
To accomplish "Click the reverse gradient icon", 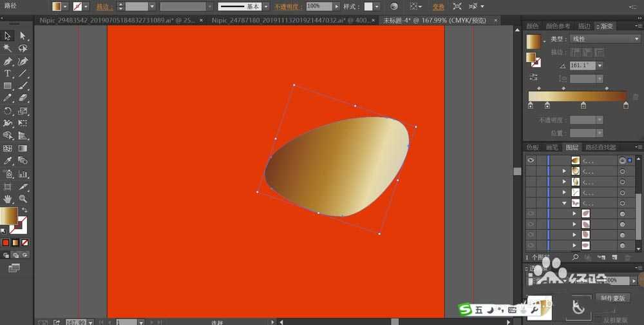I will tap(533, 77).
